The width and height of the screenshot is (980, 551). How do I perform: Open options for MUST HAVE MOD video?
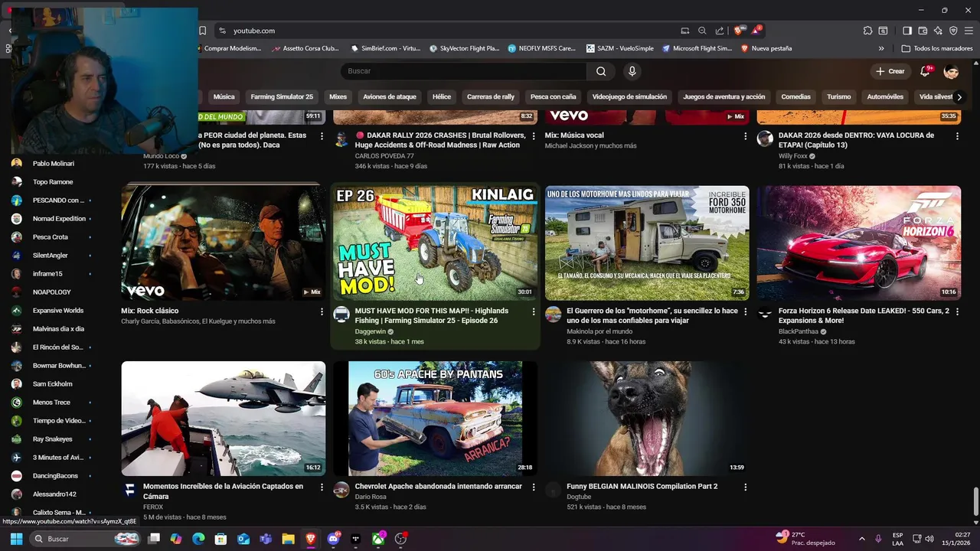click(x=534, y=311)
